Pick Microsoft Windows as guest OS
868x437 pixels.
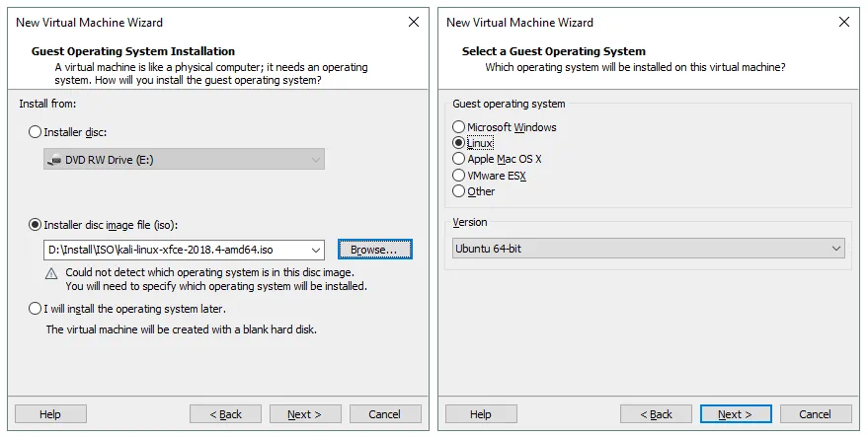(x=458, y=127)
